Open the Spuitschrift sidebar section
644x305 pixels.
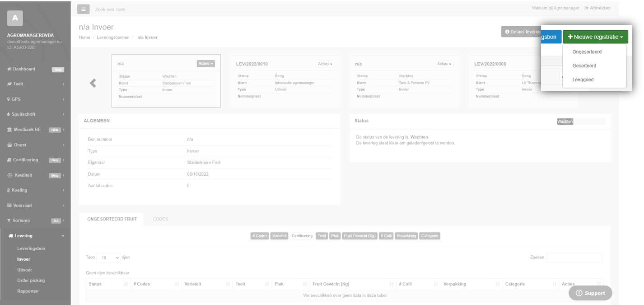coord(24,114)
